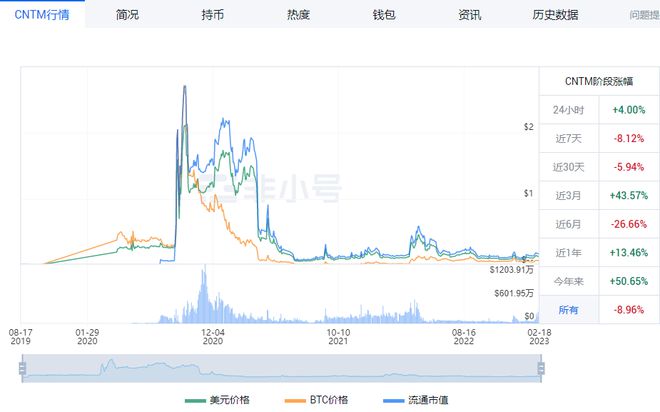
Task: Click the green 美元价格 legend color marker
Action: pyautogui.click(x=195, y=401)
